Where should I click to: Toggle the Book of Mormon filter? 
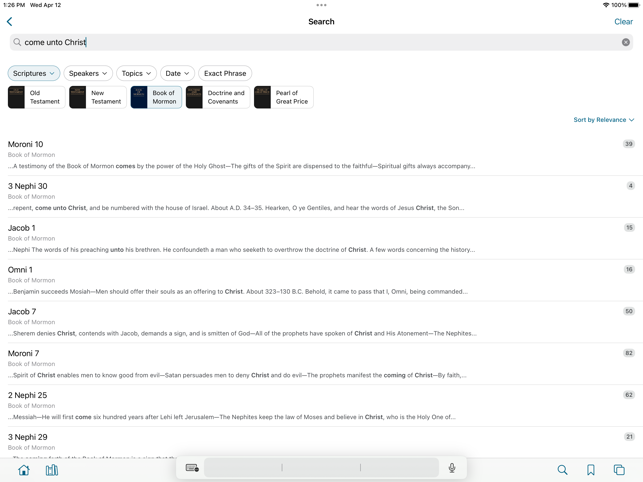point(156,97)
